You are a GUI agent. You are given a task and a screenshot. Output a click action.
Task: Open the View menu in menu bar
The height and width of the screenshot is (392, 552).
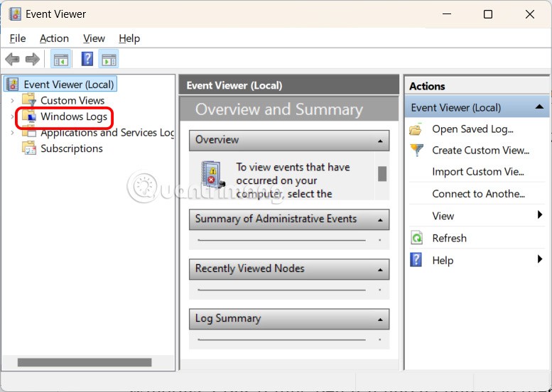coord(94,38)
